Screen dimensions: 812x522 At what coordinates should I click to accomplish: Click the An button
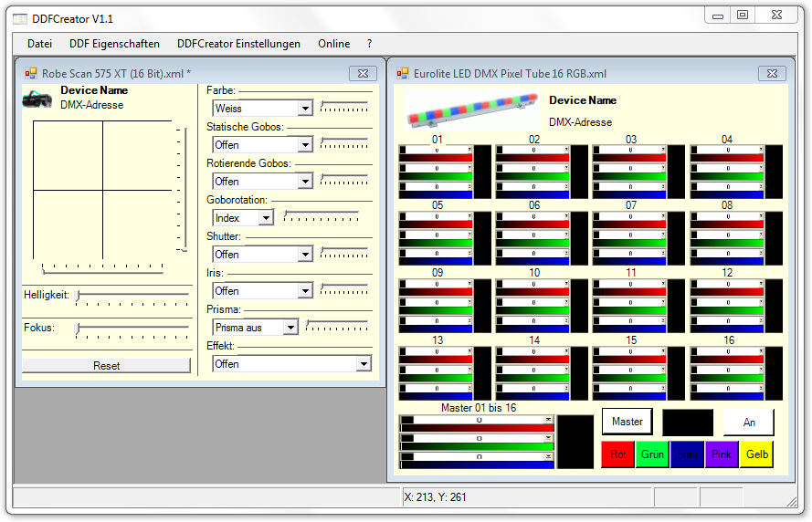coord(749,423)
